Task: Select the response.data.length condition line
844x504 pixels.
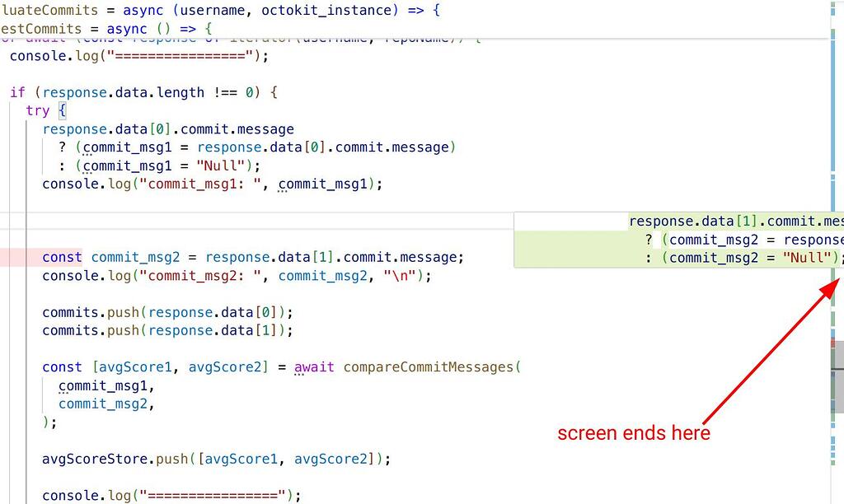Action: [140, 92]
